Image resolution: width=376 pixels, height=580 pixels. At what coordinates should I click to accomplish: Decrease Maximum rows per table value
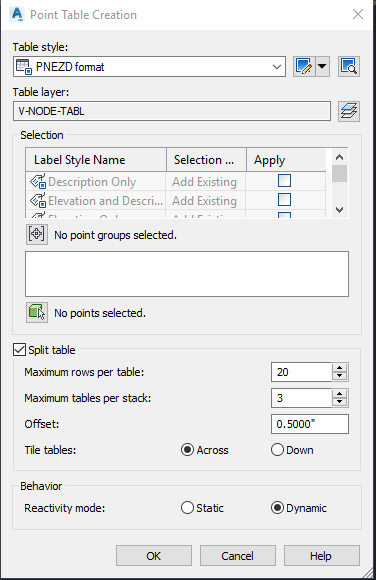click(339, 376)
